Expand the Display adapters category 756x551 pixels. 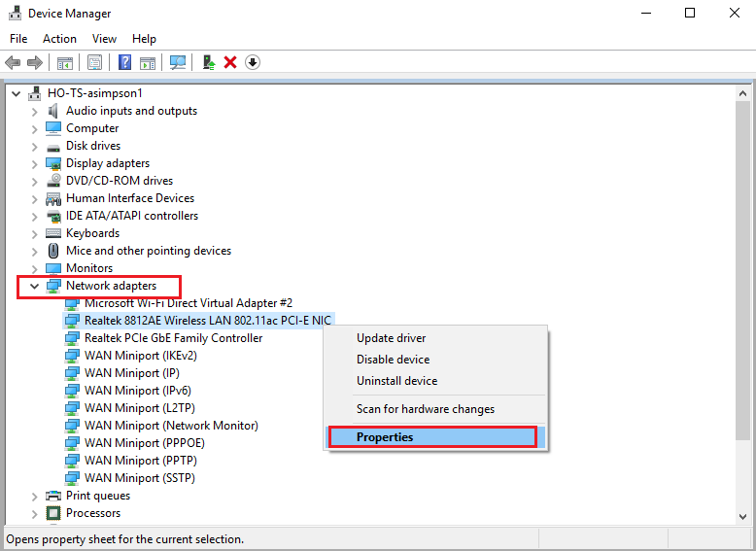[x=34, y=164]
